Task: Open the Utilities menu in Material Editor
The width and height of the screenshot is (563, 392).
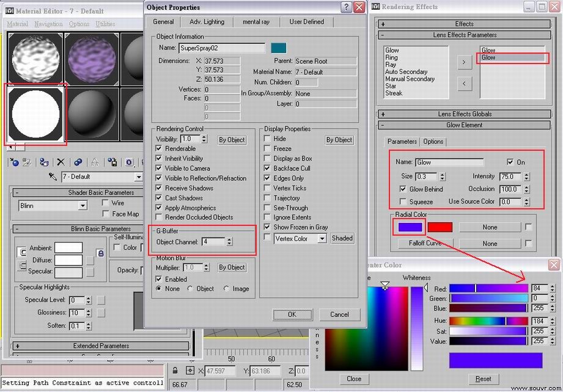Action: 105,24
